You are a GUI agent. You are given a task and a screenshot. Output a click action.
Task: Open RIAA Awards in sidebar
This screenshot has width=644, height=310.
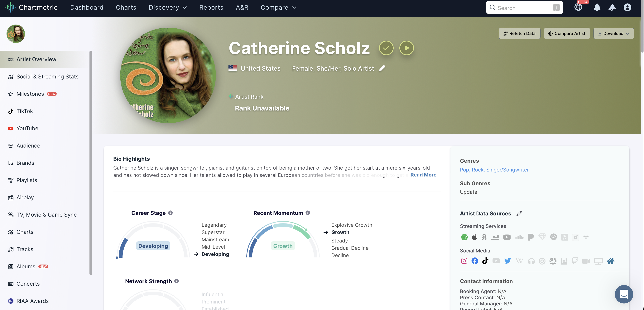(45, 301)
